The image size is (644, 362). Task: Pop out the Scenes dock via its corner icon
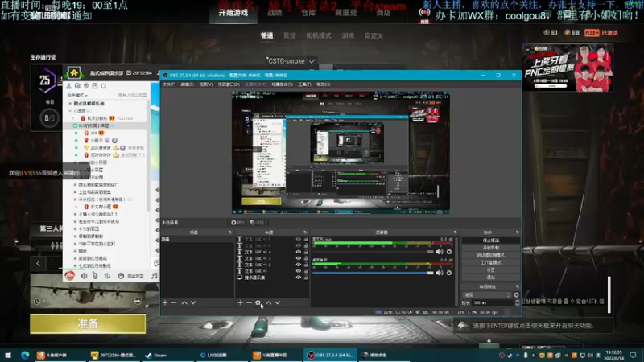coord(230,232)
